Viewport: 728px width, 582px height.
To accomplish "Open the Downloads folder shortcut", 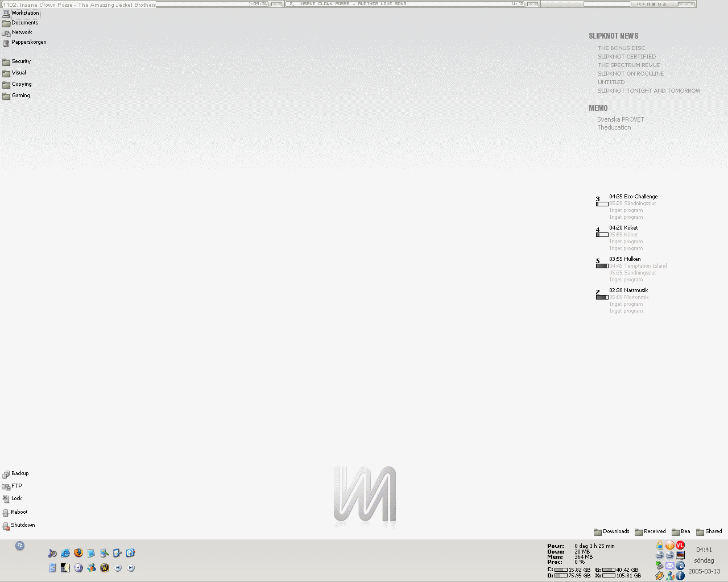I will [x=611, y=531].
